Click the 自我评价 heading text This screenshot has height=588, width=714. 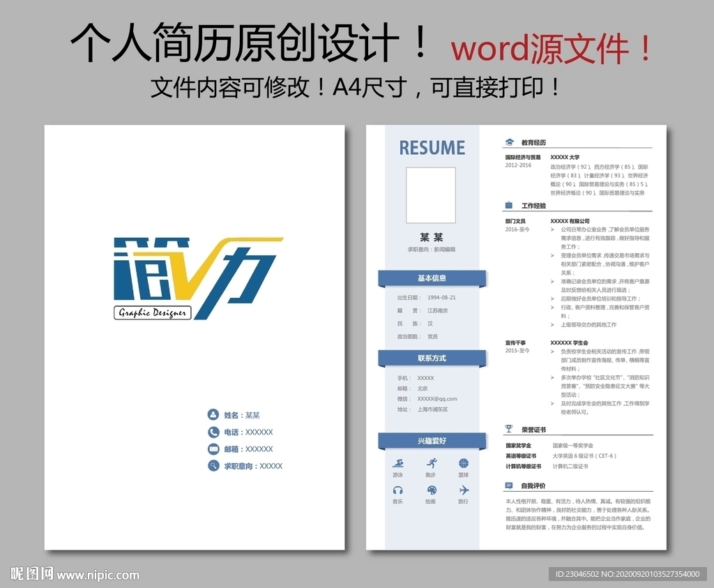[533, 486]
